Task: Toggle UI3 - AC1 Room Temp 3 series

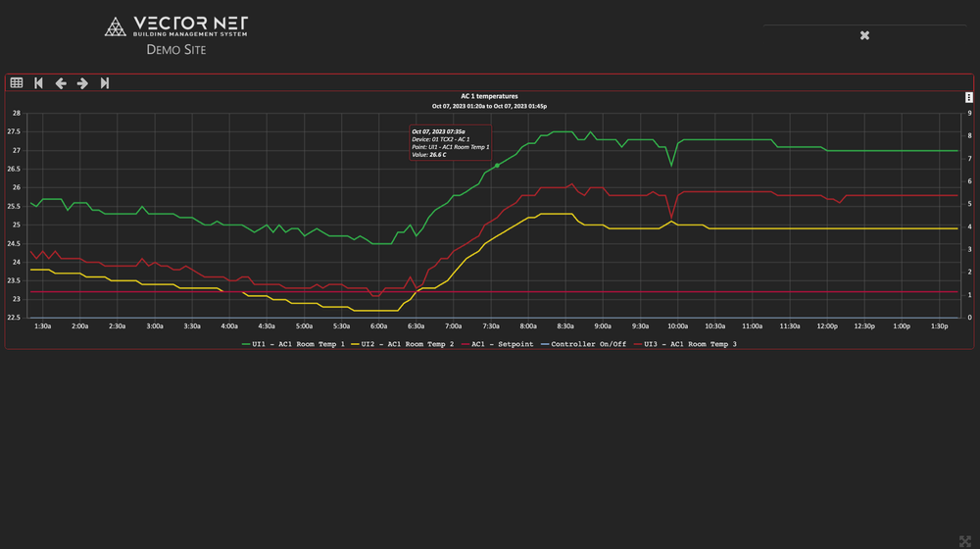Action: click(x=690, y=344)
